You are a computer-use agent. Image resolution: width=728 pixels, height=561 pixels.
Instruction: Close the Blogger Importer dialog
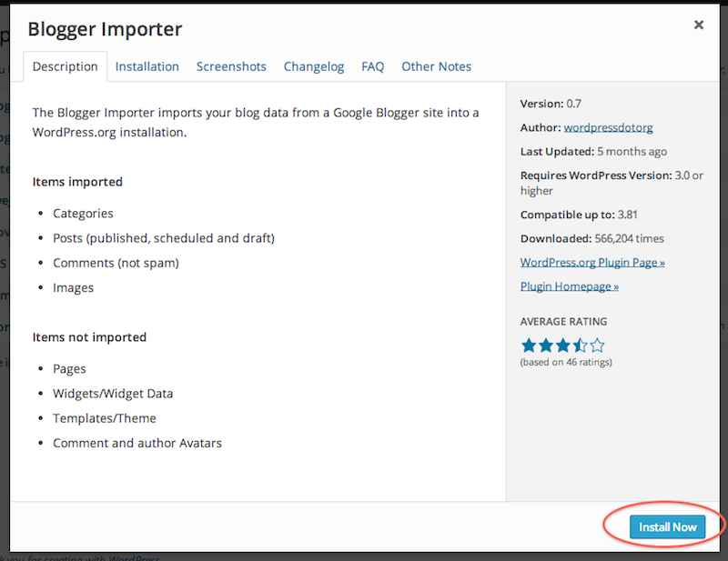(699, 25)
